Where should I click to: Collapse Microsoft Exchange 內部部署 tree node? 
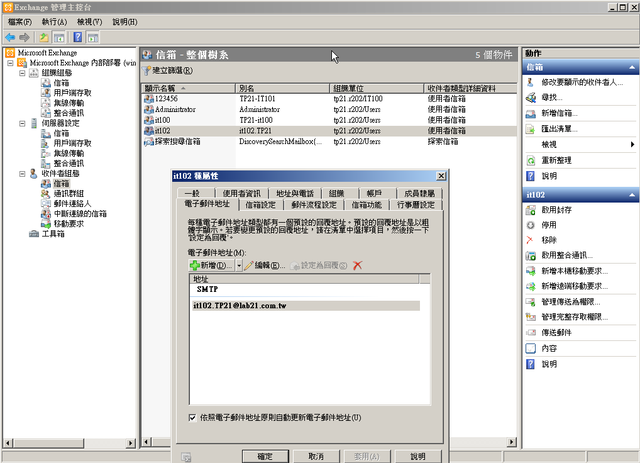(x=11, y=63)
